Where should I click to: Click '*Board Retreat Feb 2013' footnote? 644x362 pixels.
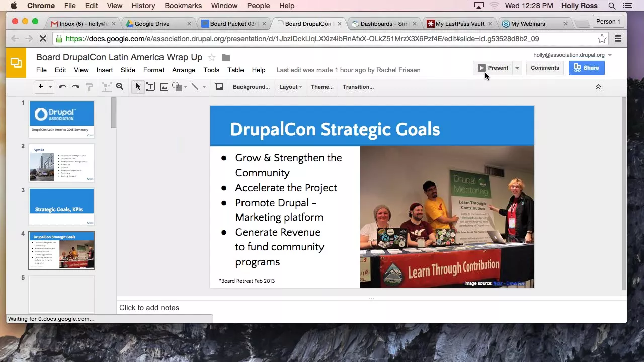[x=247, y=281]
